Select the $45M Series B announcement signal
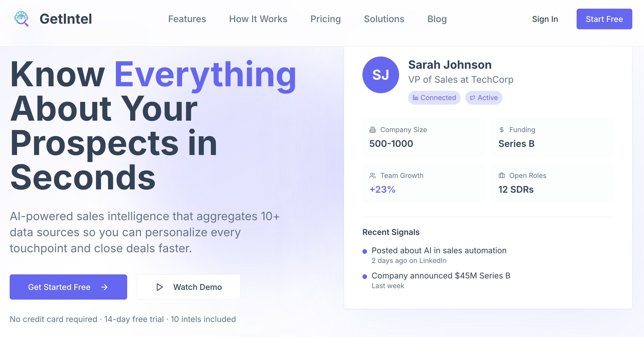The image size is (644, 337). point(441,276)
